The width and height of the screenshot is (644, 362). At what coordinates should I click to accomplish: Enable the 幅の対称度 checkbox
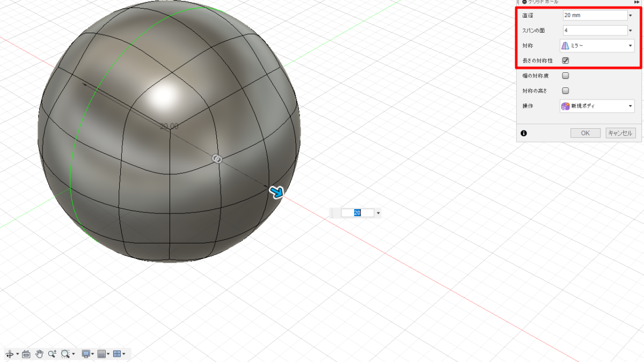tap(566, 76)
